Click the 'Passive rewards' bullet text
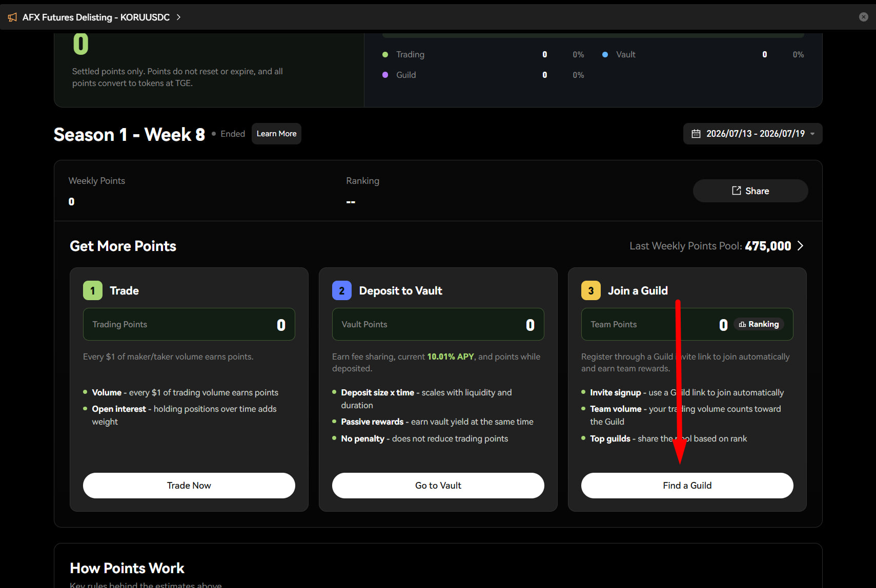The image size is (876, 588). tap(437, 422)
